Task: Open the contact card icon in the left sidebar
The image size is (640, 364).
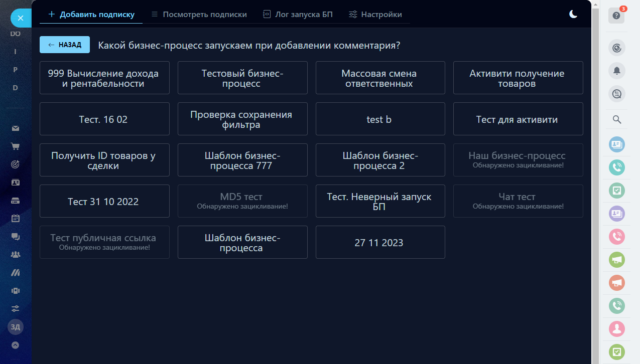Action: pyautogui.click(x=16, y=183)
